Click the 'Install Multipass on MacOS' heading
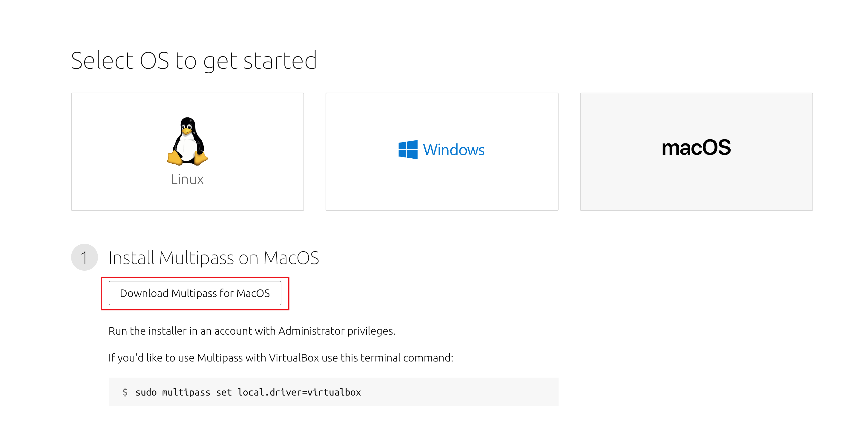Screen dimensions: 868x429 (x=214, y=258)
